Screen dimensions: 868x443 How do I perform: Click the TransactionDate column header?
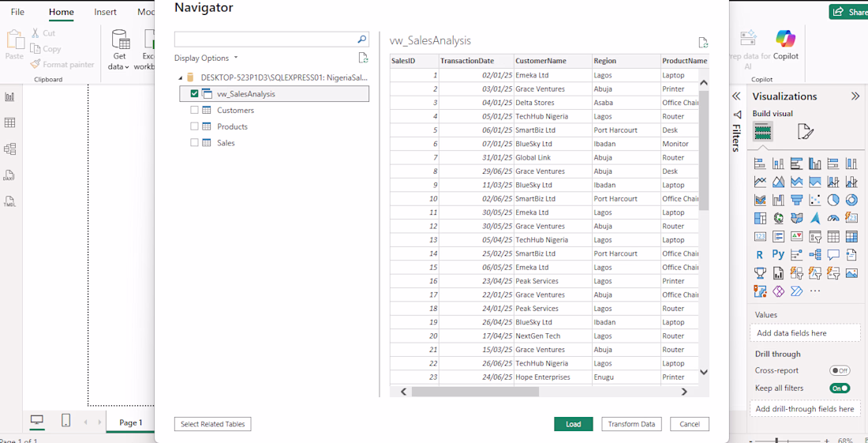476,61
